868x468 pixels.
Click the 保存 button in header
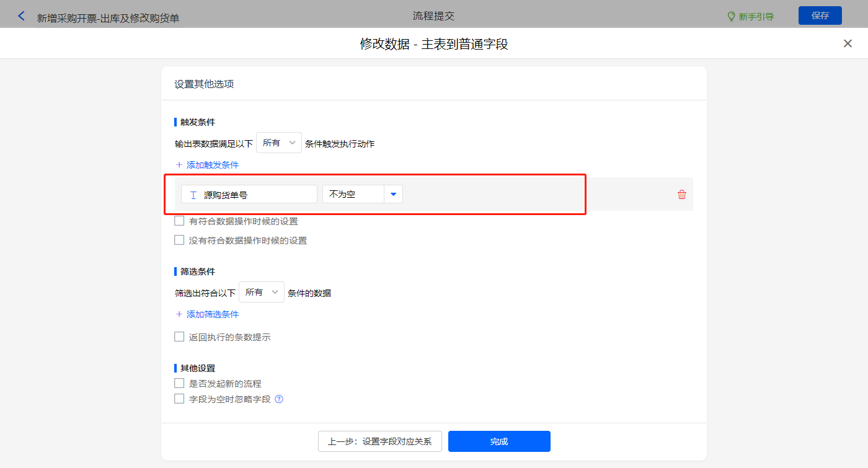point(820,15)
